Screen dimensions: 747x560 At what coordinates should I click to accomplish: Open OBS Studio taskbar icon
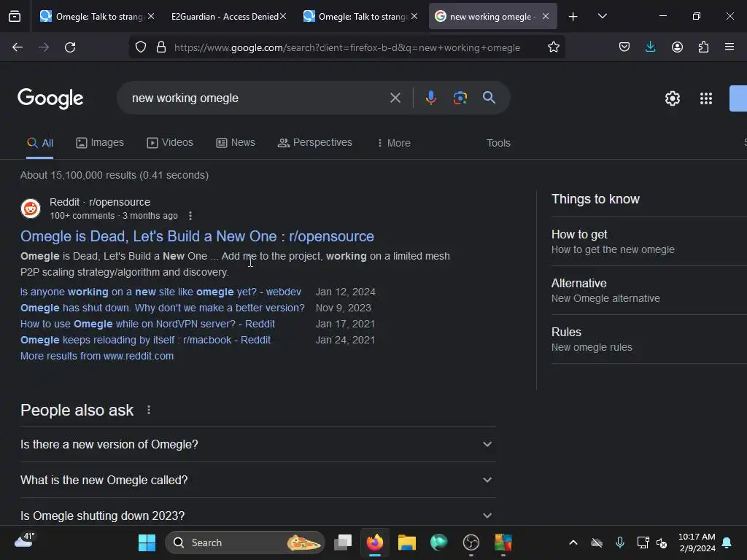[471, 542]
